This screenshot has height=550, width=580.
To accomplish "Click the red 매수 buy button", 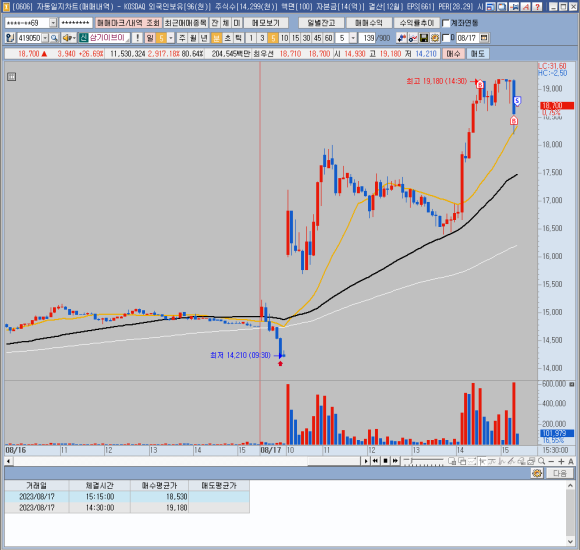I will [453, 54].
